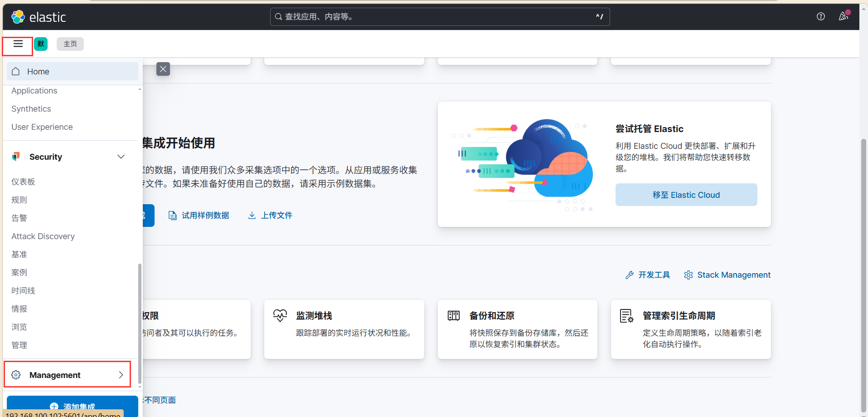Click the Management gear icon

[x=16, y=375]
